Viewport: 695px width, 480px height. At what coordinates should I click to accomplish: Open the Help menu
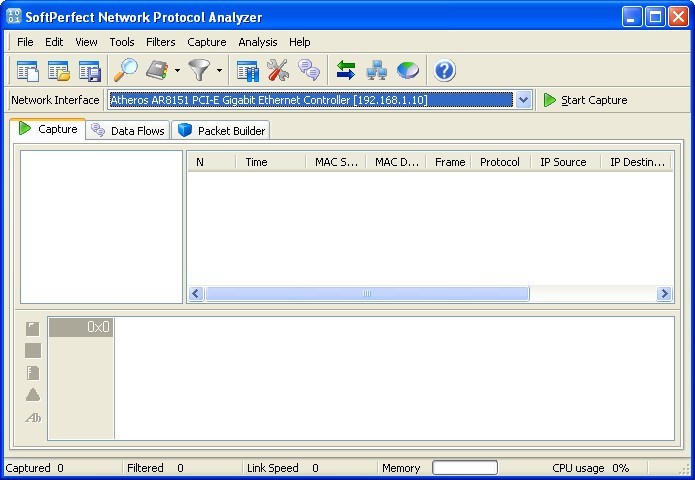coord(300,42)
